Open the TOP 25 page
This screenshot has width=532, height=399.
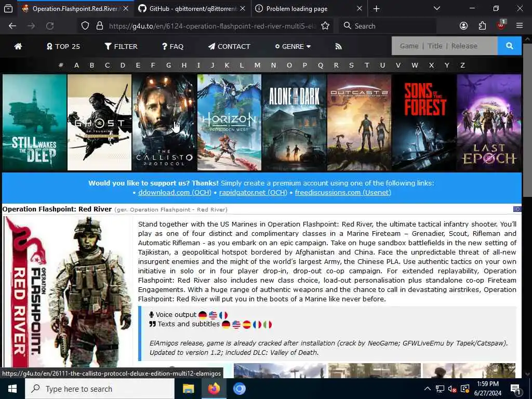tap(63, 46)
